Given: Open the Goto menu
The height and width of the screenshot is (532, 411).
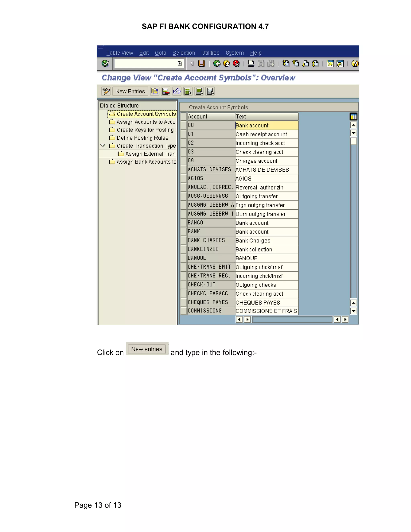Looking at the screenshot, I should pyautogui.click(x=161, y=53).
